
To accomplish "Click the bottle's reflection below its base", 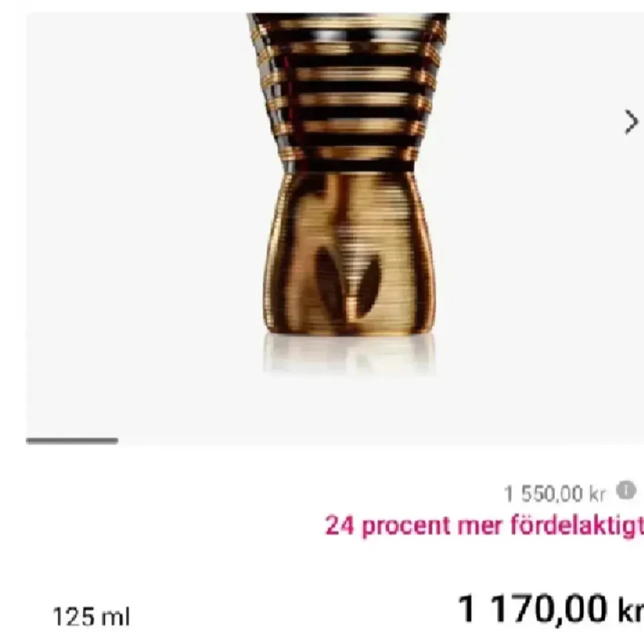I will tap(348, 354).
